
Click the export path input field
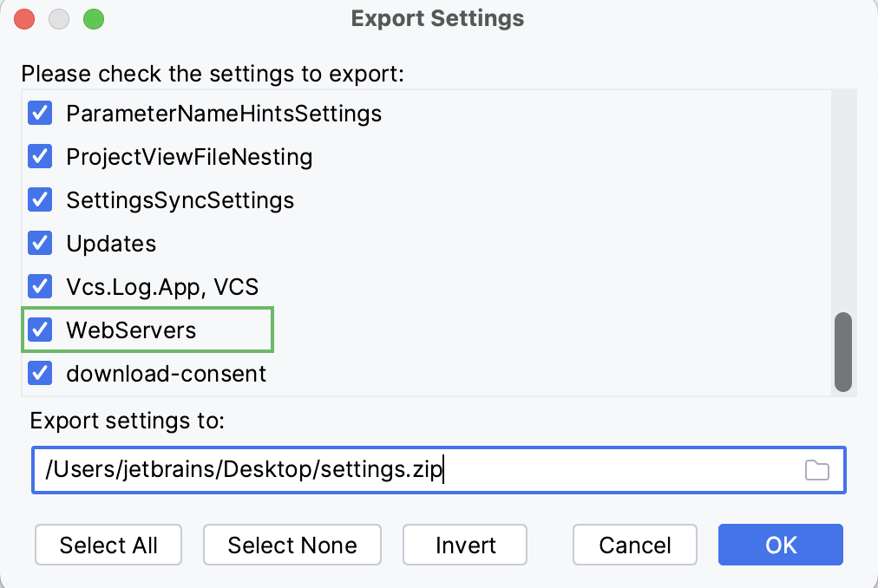tap(438, 470)
